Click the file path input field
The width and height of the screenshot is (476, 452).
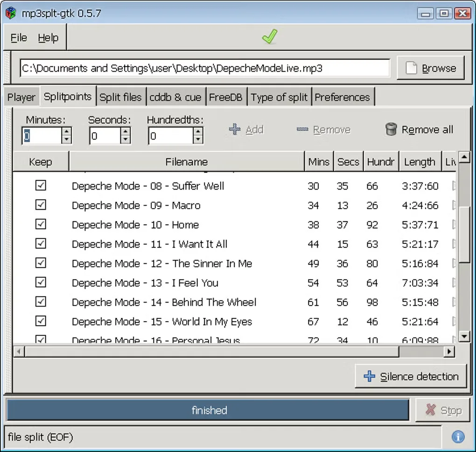pos(205,68)
